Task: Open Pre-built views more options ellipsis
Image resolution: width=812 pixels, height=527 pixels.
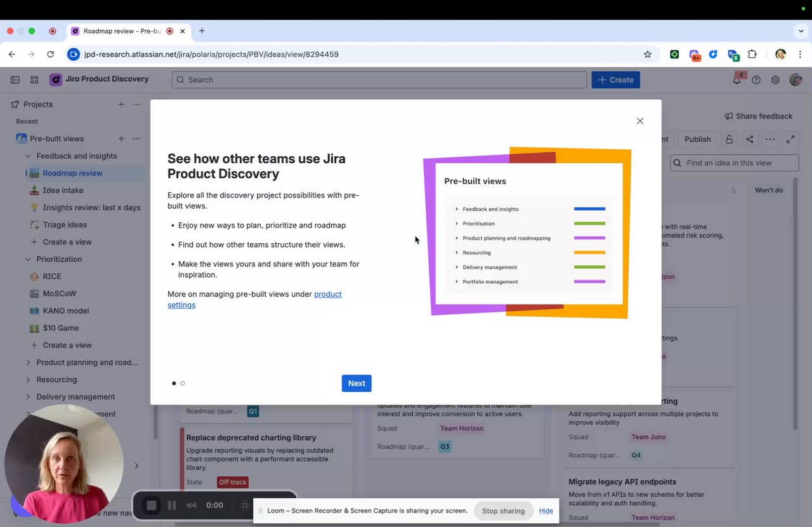Action: [x=136, y=138]
